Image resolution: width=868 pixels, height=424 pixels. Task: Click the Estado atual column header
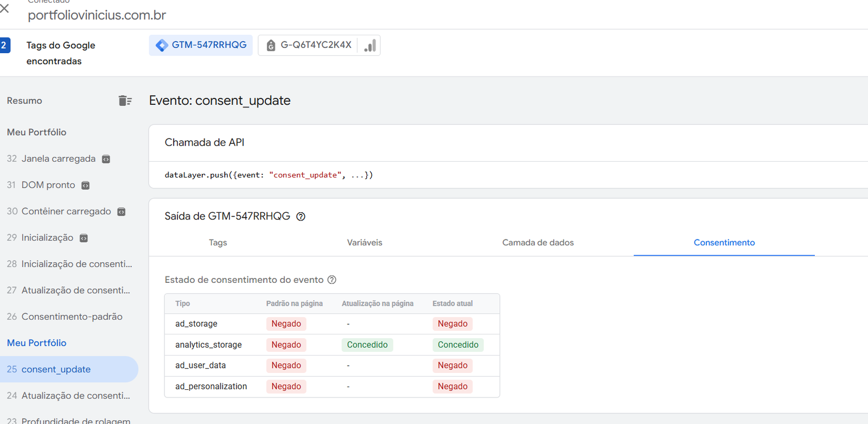click(x=452, y=303)
